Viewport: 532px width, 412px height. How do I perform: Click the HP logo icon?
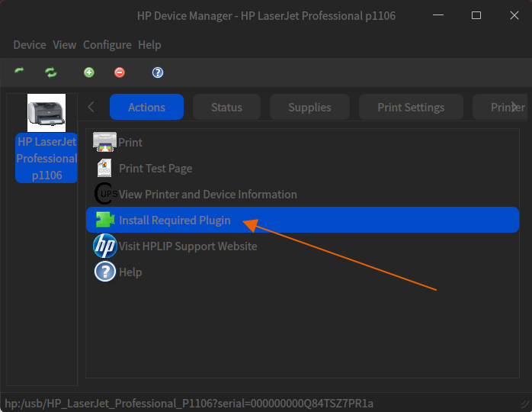[x=105, y=246]
